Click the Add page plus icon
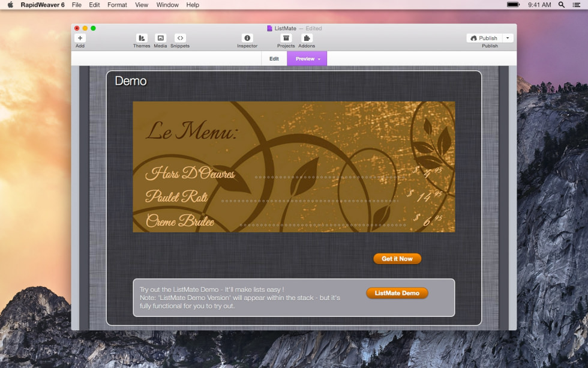This screenshot has width=588, height=368. pos(80,38)
